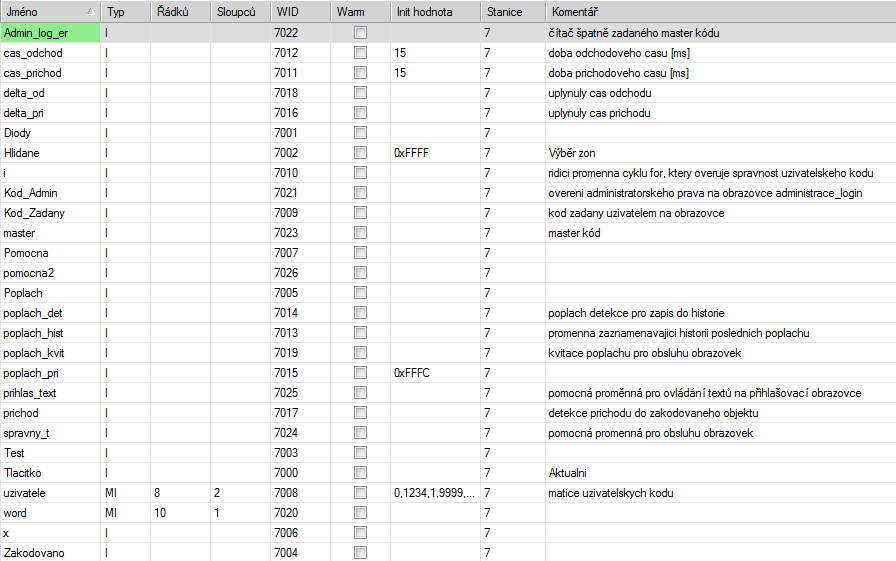Viewport: 896px width, 561px height.
Task: Click comment 'Aktualni' in Tlacitko row
Action: pos(567,473)
